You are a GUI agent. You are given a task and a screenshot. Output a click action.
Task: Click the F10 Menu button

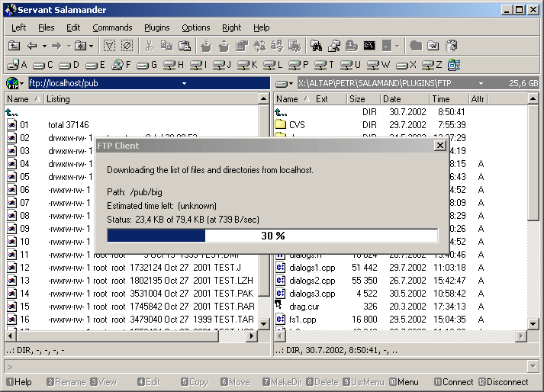click(404, 382)
